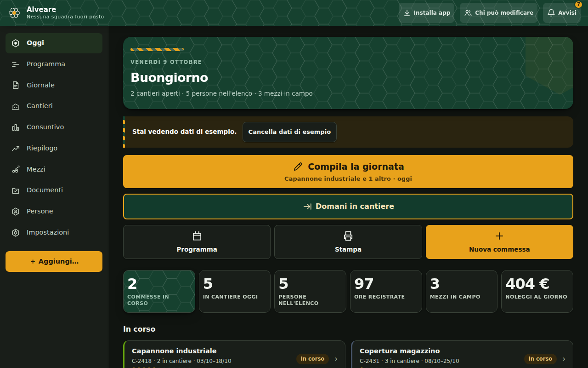This screenshot has width=588, height=368.
Task: Click the Avvisi button label
Action: tap(567, 13)
